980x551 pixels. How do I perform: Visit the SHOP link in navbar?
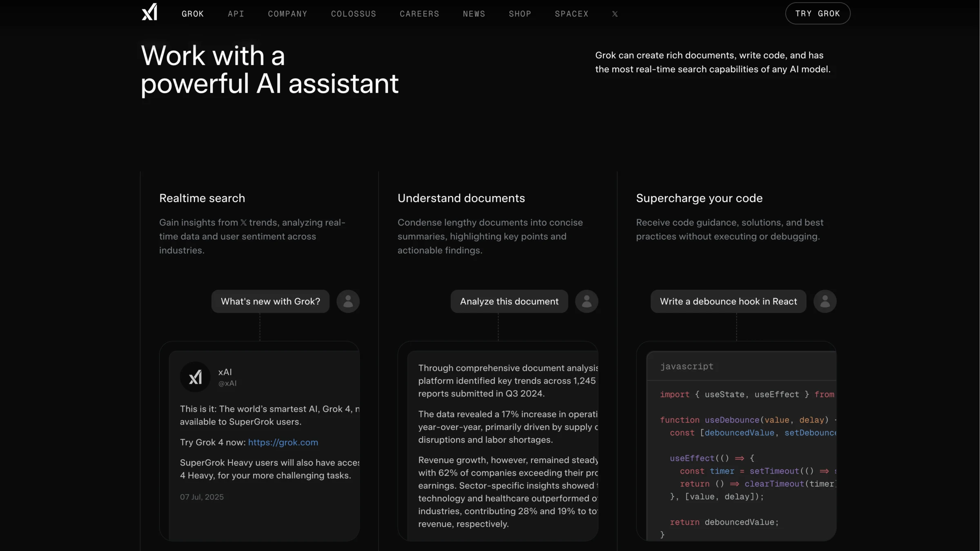point(520,14)
